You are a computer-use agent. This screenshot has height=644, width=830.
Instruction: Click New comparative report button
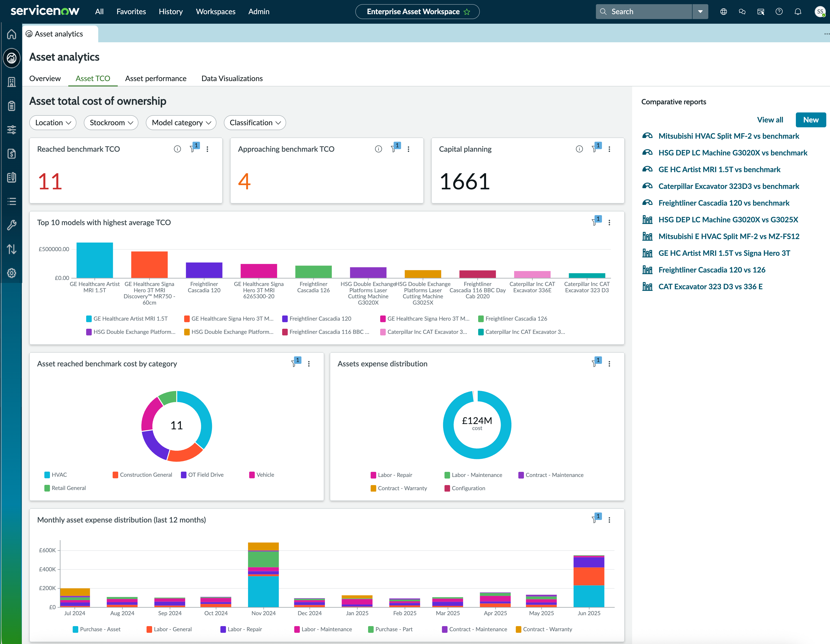click(811, 120)
